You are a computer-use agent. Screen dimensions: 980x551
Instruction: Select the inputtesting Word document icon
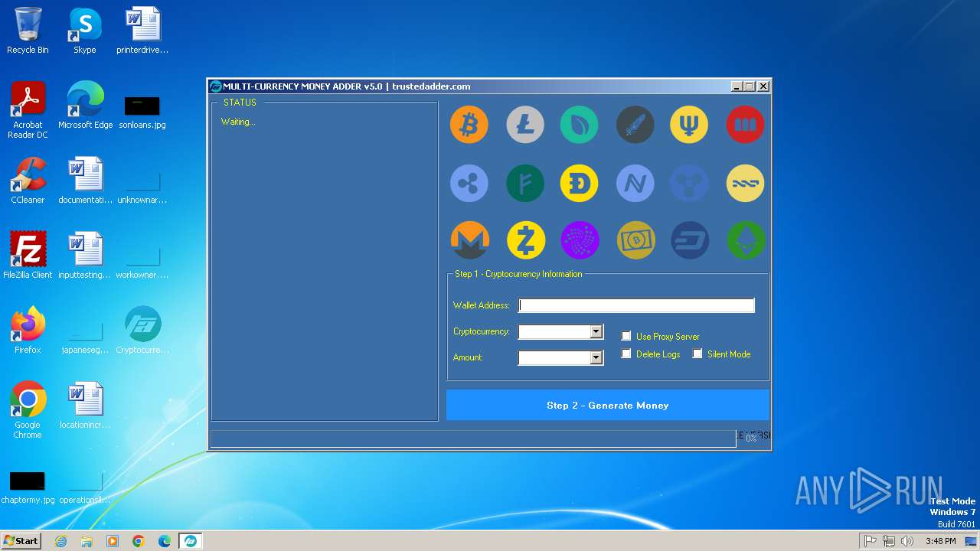85,256
